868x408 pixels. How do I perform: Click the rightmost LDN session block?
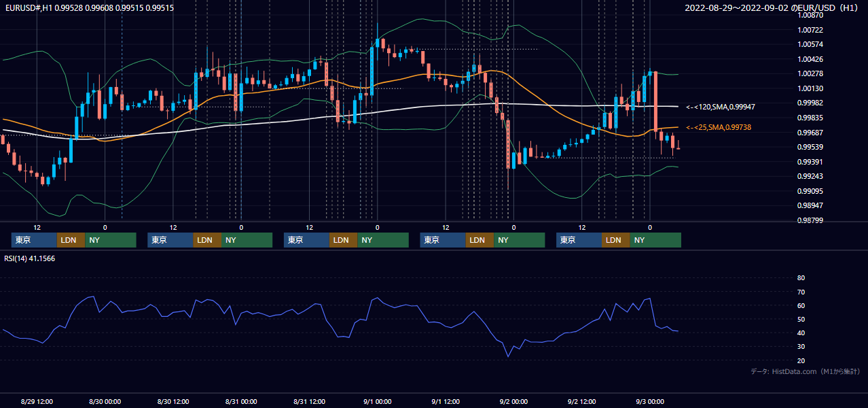[x=616, y=240]
